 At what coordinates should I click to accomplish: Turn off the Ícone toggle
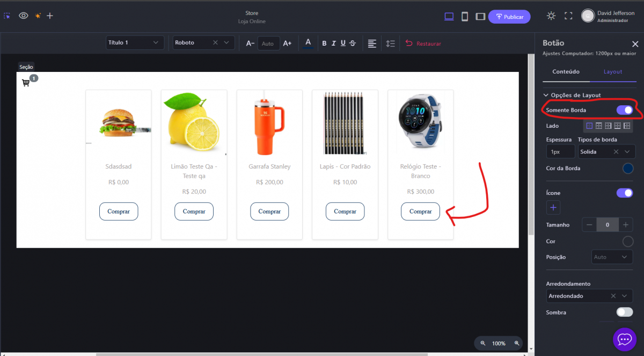coord(624,193)
